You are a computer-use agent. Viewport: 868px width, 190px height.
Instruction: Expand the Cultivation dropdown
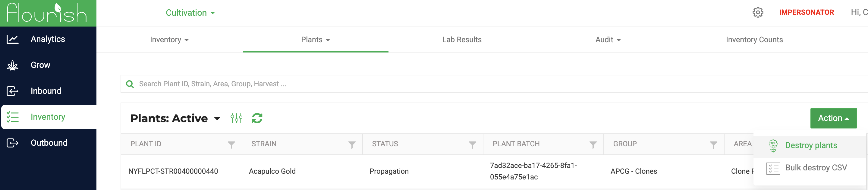click(x=190, y=13)
